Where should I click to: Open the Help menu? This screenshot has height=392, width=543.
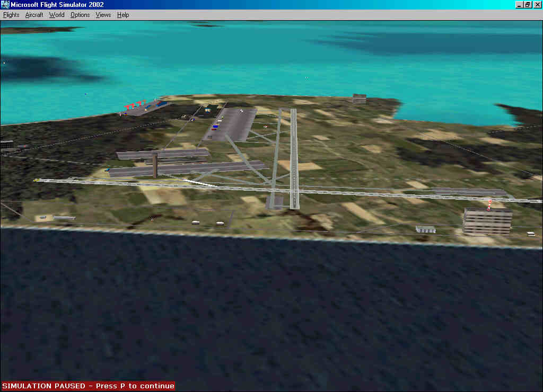123,15
